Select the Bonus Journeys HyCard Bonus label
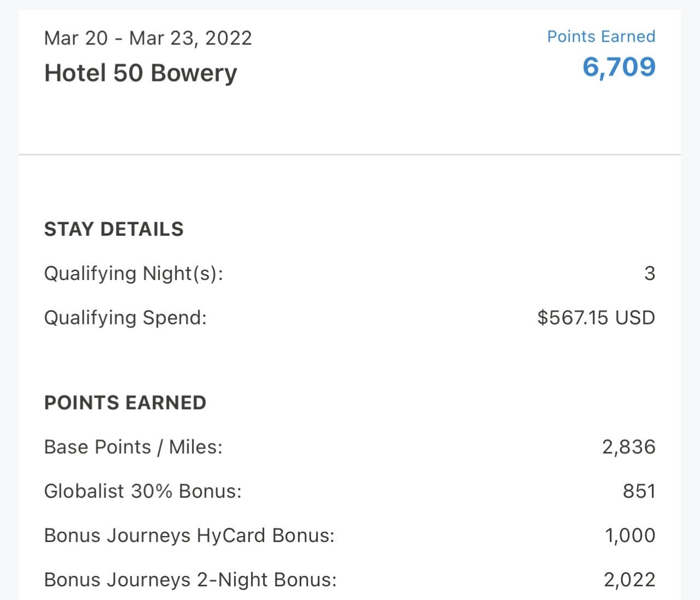 tap(189, 536)
